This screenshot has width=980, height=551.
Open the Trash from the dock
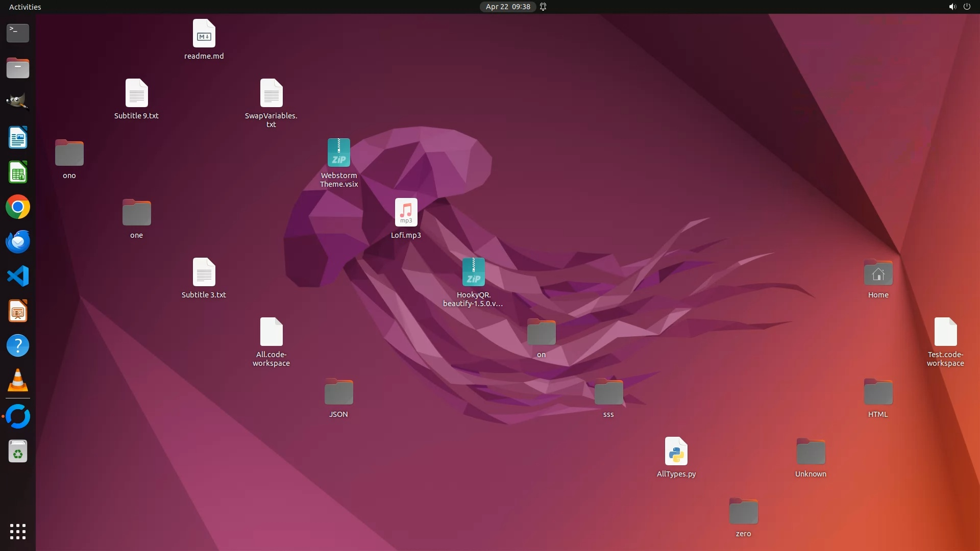pos(18,452)
